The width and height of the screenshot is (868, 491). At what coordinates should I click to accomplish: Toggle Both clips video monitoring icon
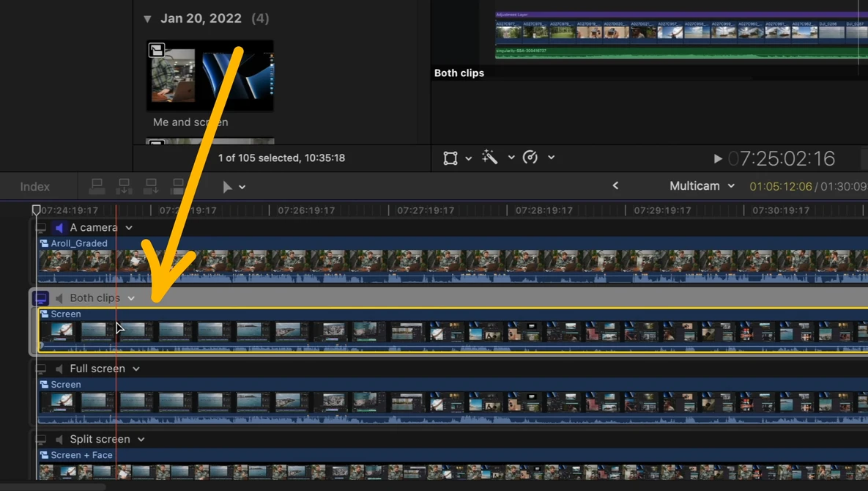click(x=41, y=298)
